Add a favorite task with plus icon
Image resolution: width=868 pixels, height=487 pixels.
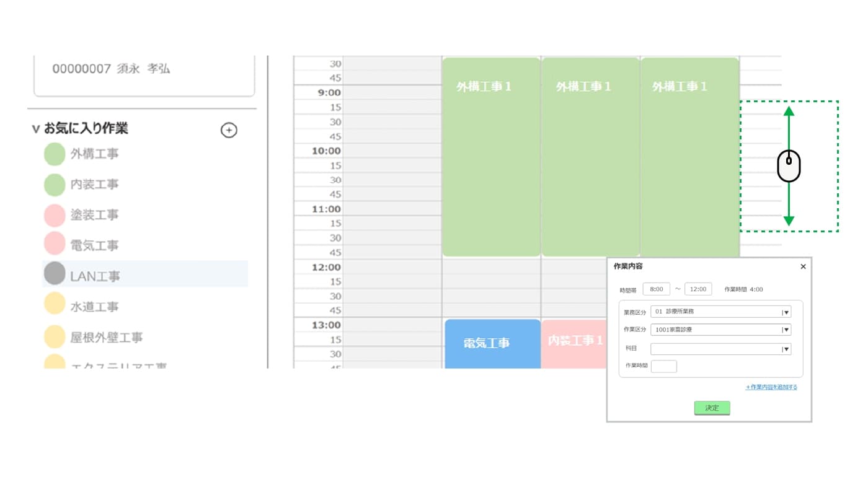(229, 130)
